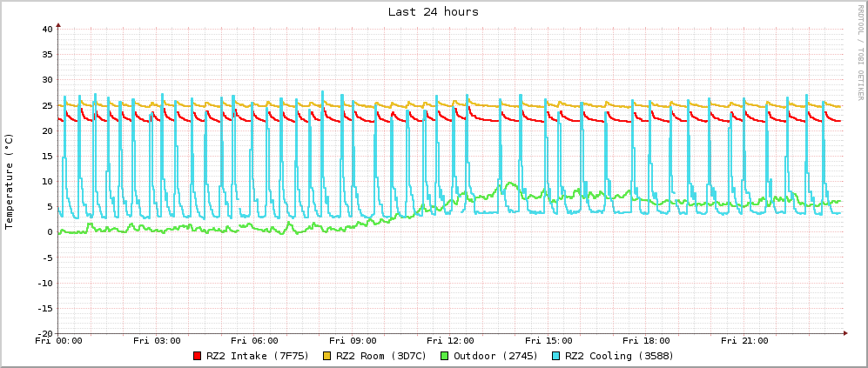Click the arrowhead at the right end of the X axis
This screenshot has width=868, height=368.
click(844, 333)
